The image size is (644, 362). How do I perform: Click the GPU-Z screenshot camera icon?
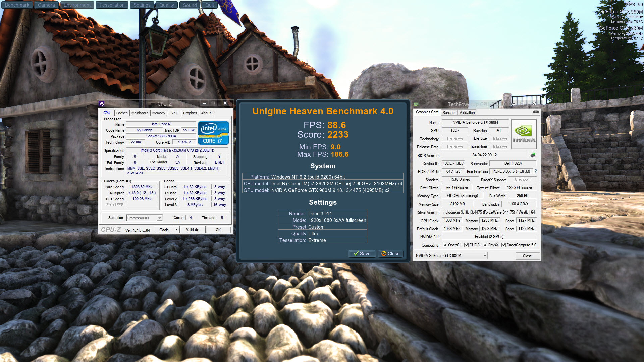[x=536, y=112]
